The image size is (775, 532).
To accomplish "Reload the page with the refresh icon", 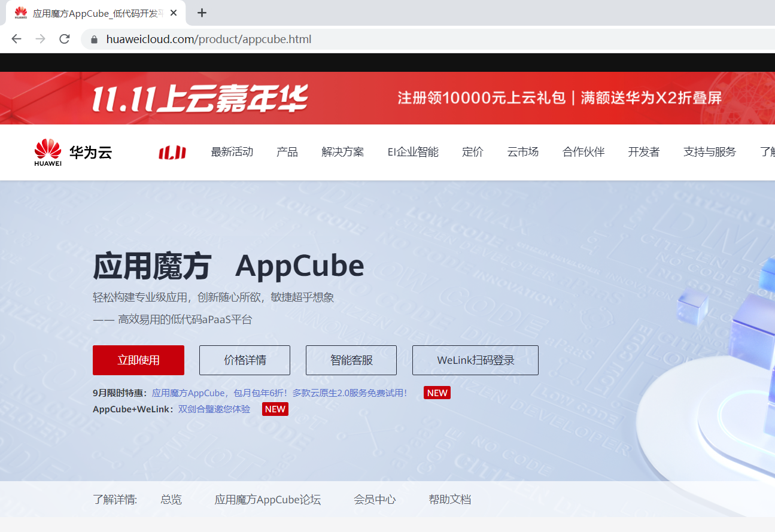I will point(64,39).
